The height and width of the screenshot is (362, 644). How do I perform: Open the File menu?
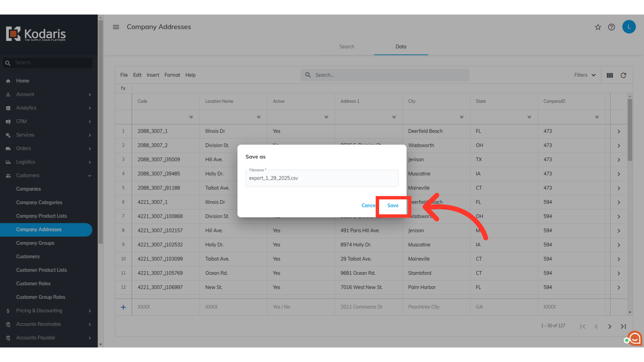(x=124, y=75)
